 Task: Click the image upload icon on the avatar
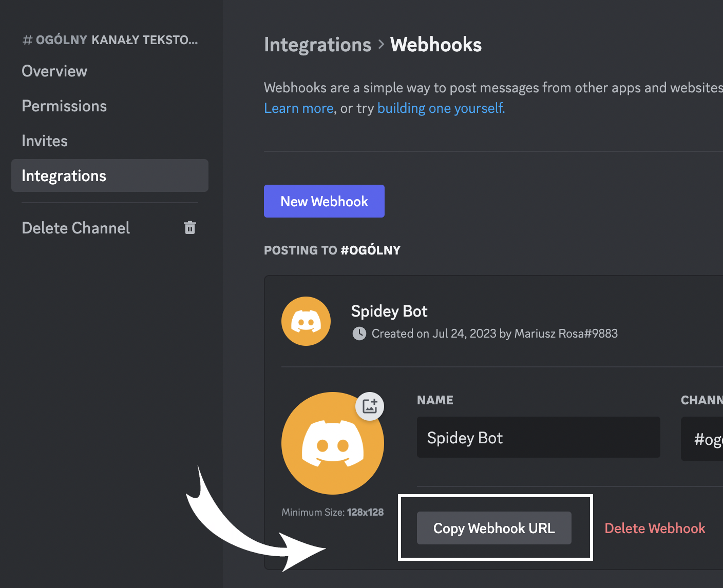(369, 406)
